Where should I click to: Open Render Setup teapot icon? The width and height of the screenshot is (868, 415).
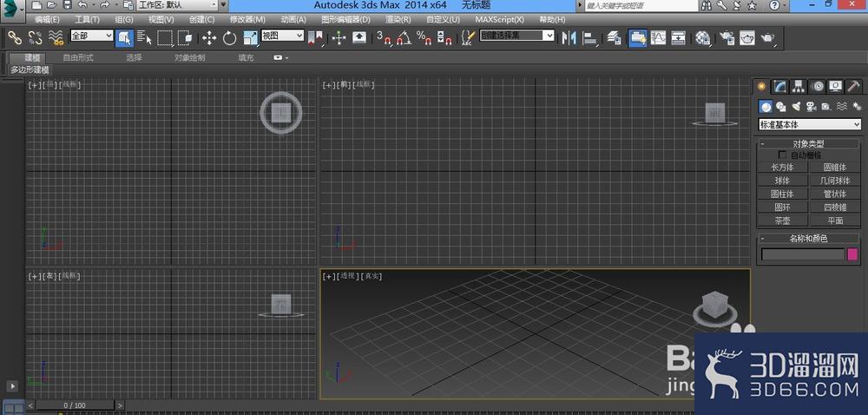click(727, 37)
